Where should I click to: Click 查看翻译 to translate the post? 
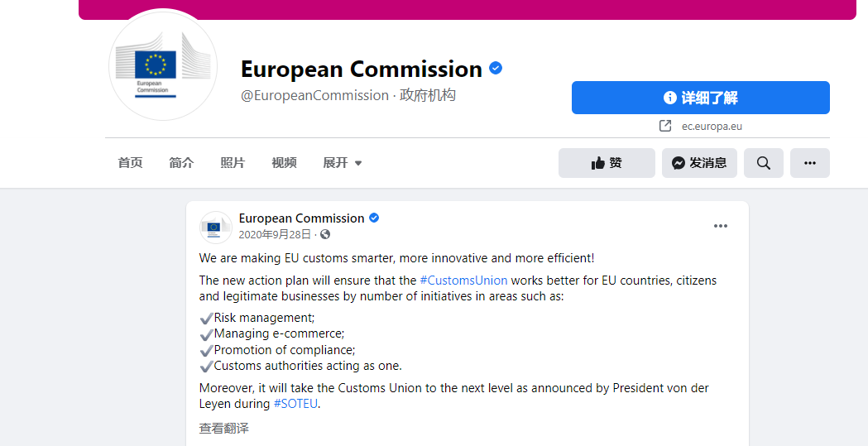click(x=224, y=429)
